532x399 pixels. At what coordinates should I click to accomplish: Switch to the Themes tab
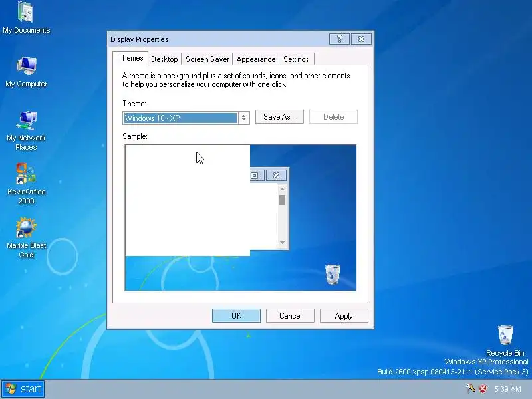[x=130, y=58]
